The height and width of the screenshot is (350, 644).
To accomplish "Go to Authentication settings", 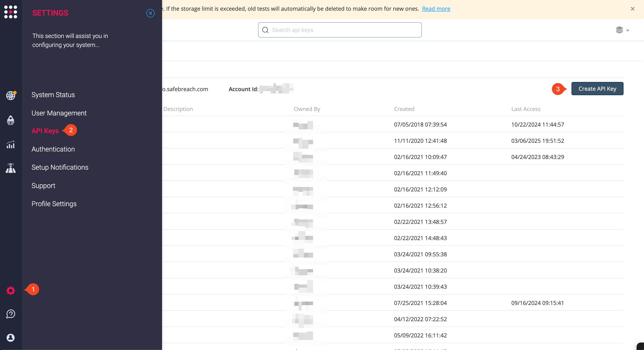I will point(53,149).
